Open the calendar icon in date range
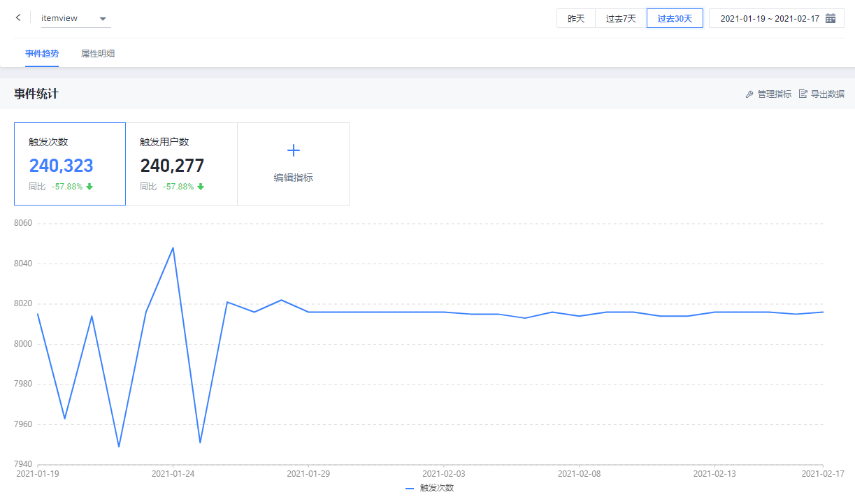 (x=831, y=18)
